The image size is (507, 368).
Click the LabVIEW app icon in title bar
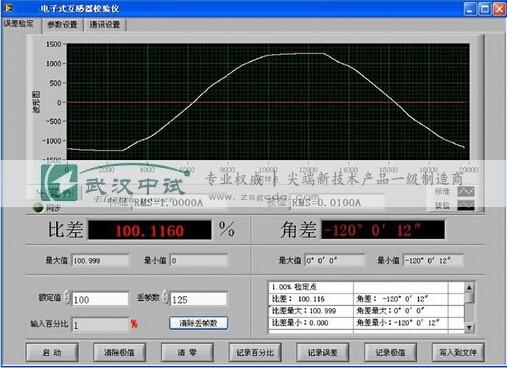click(7, 7)
